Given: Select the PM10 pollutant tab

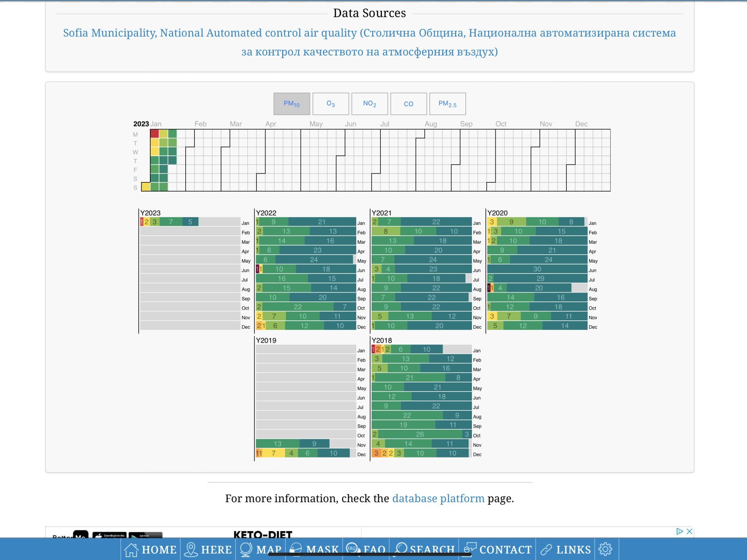Looking at the screenshot, I should 291,104.
